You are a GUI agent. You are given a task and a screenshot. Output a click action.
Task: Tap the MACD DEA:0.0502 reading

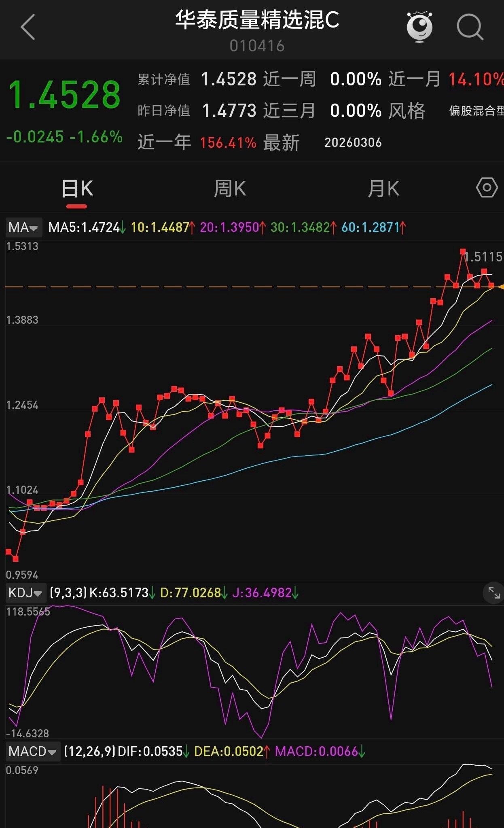tap(229, 752)
